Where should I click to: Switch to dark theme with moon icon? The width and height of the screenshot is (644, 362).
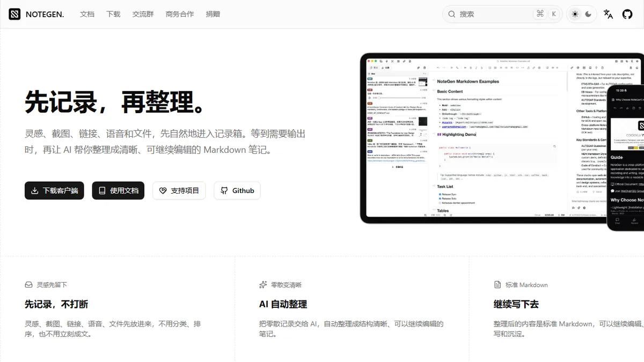coord(588,14)
